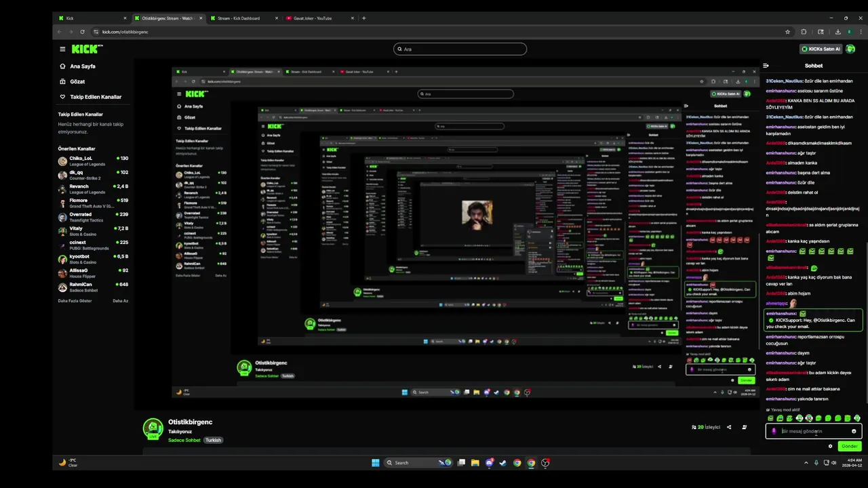Image resolution: width=868 pixels, height=488 pixels.
Task: Open the taskbar clock showing 4:04 AM
Action: click(852, 463)
